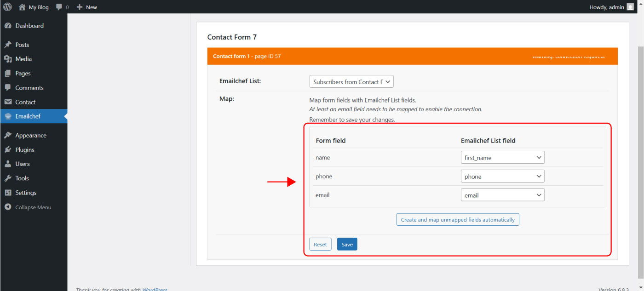
Task: Click the orange Contact form 1 header bar
Action: (412, 56)
